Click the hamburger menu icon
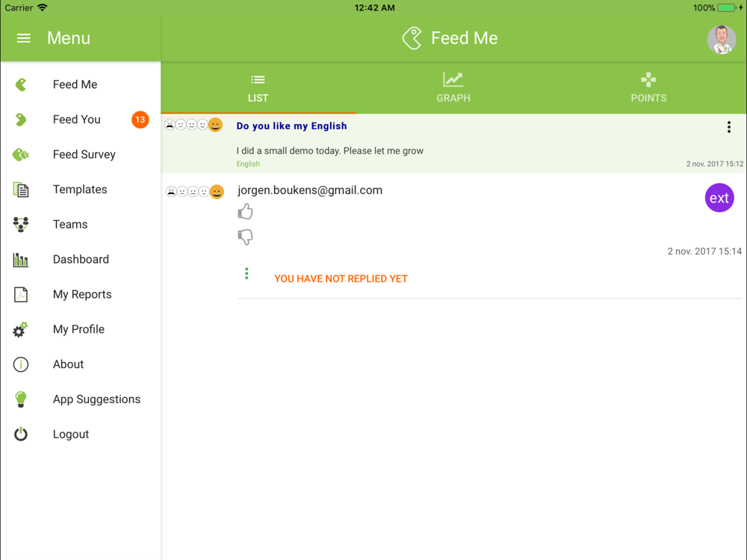Viewport: 747px width, 560px height. coord(23,38)
